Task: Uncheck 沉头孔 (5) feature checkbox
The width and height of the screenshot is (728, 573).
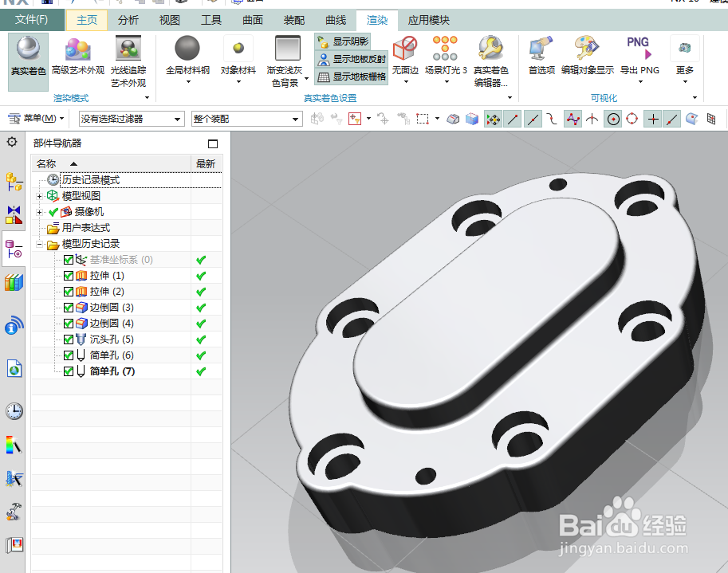Action: 69,339
